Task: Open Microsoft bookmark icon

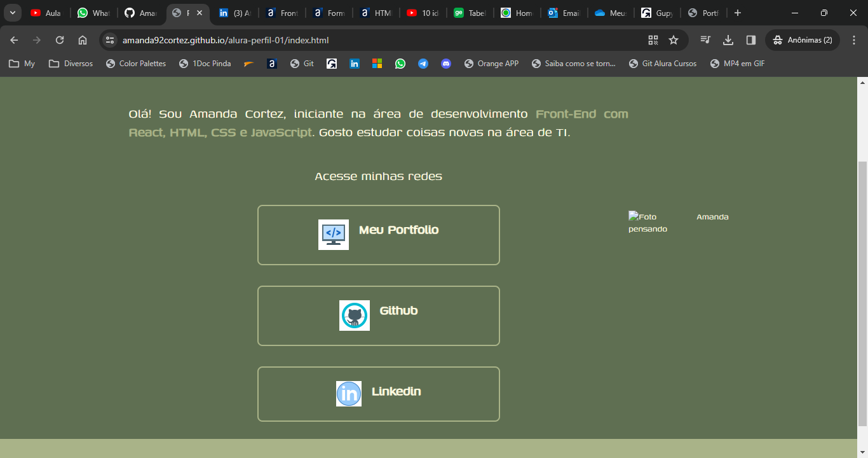Action: (x=377, y=64)
